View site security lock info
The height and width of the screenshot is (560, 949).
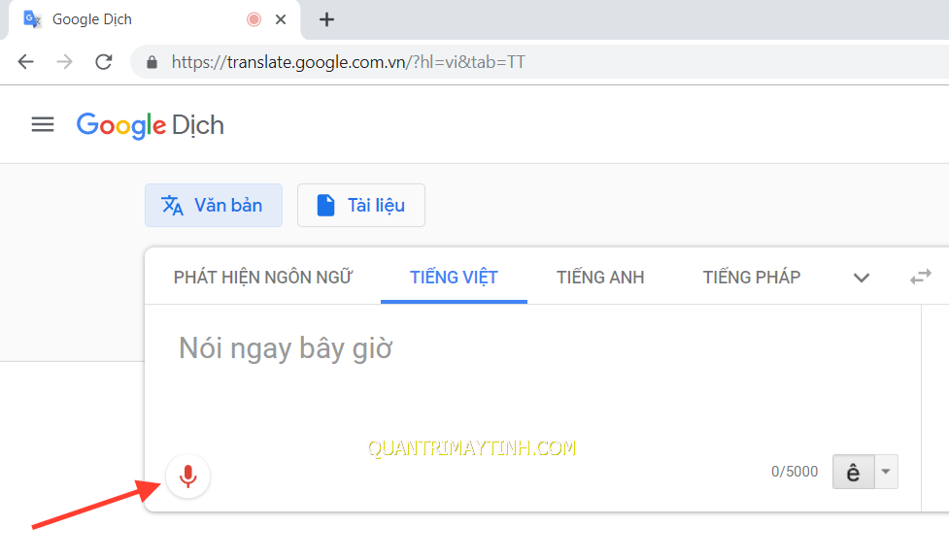click(x=152, y=62)
